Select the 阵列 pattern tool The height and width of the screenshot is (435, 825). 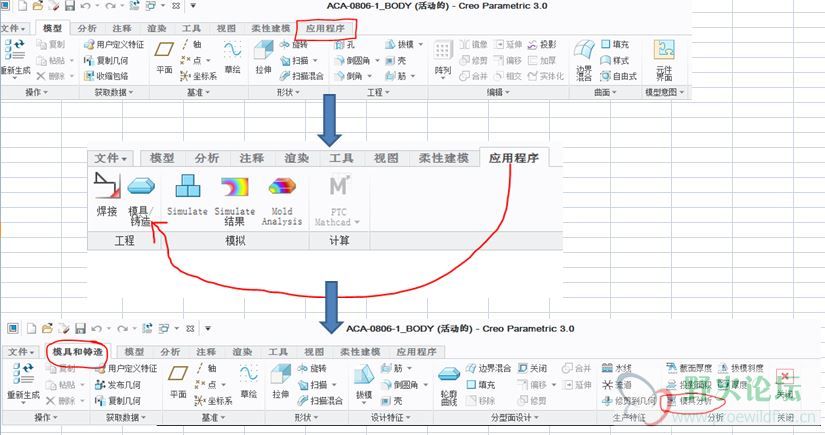pos(442,59)
